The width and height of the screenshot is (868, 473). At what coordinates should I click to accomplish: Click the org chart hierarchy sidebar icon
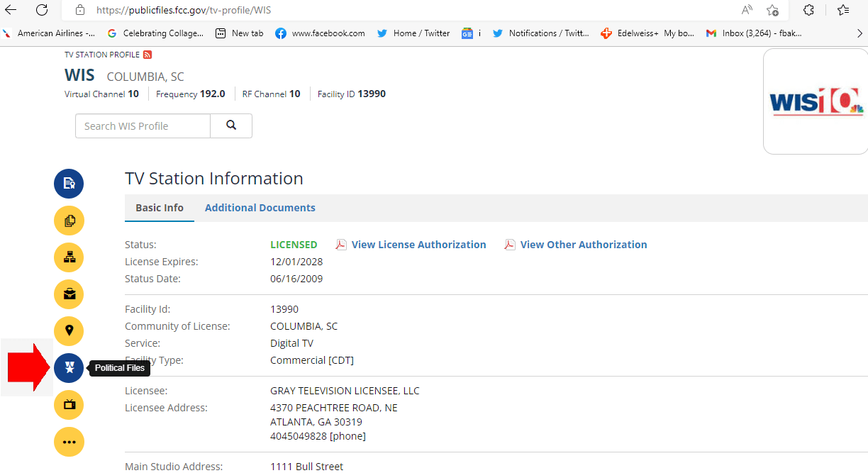point(69,257)
